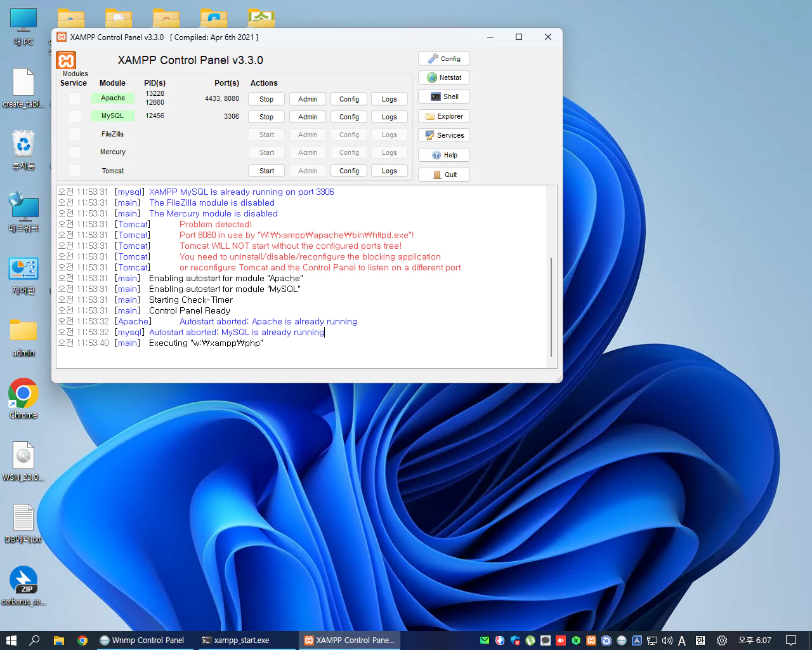The width and height of the screenshot is (812, 650).
Task: Open Chrome from the desktop shortcut
Action: 23,395
